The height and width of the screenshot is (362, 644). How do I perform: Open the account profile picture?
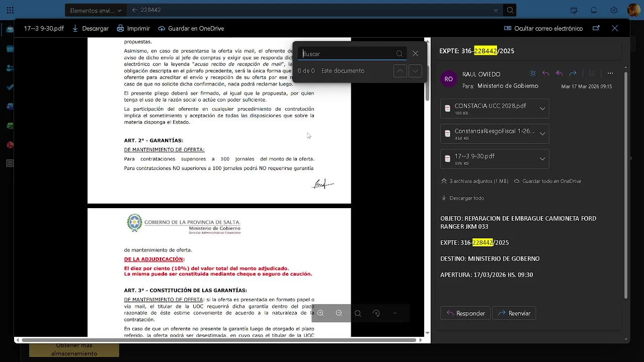633,10
